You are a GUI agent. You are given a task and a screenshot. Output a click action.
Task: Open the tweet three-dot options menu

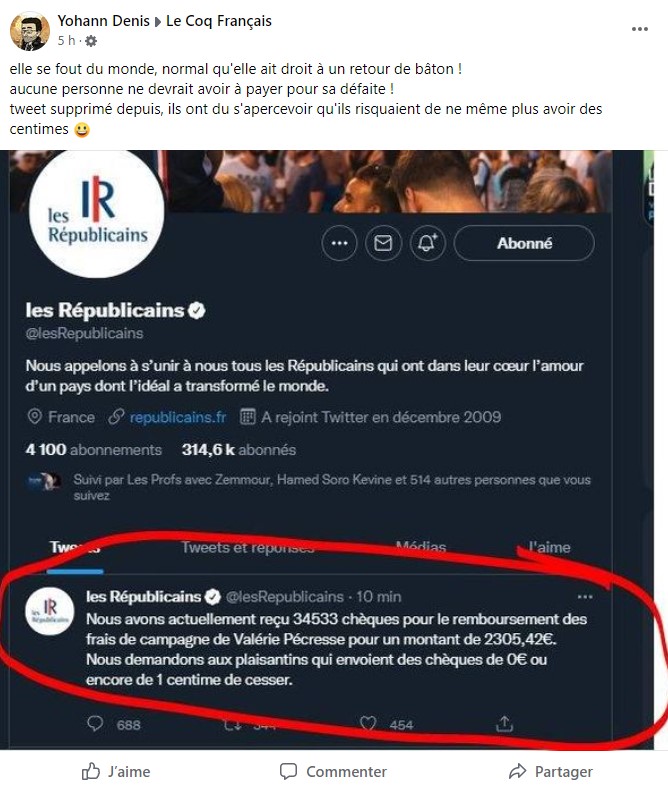(585, 597)
